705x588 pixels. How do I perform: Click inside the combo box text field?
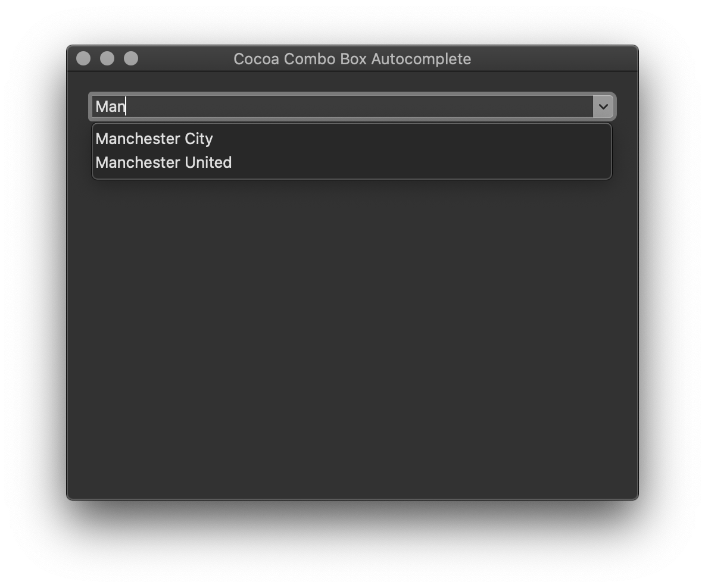342,107
